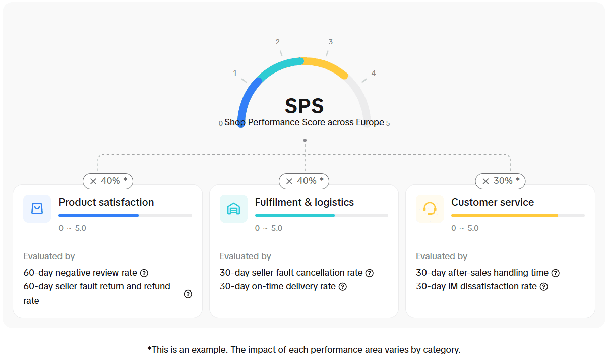
Task: Open help for 60-day negative review rate
Action: (144, 273)
